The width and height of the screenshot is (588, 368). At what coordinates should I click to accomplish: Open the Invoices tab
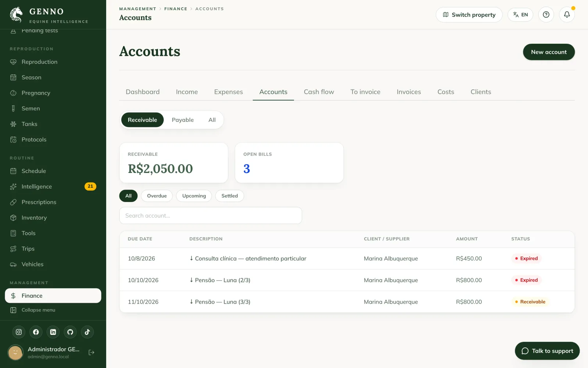(409, 92)
